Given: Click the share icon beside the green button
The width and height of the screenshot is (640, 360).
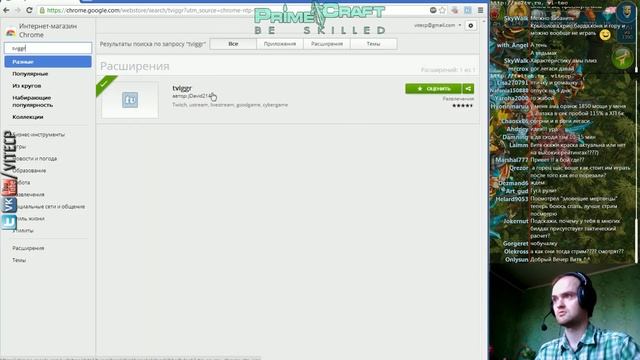Looking at the screenshot, I should 468,89.
